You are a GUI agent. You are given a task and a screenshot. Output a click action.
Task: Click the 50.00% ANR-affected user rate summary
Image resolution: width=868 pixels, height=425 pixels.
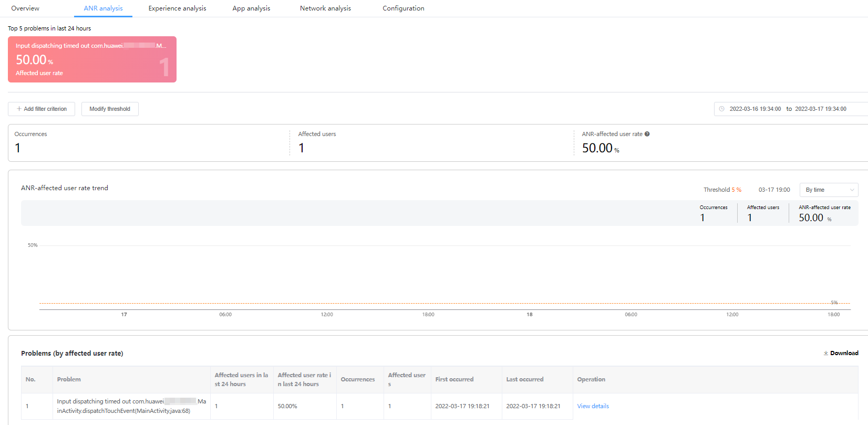pos(601,148)
